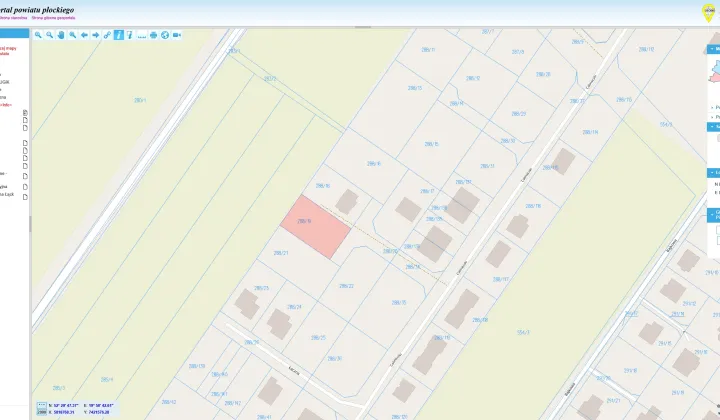
Task: Toggle the highlighted info 'i' tool
Action: click(x=118, y=35)
